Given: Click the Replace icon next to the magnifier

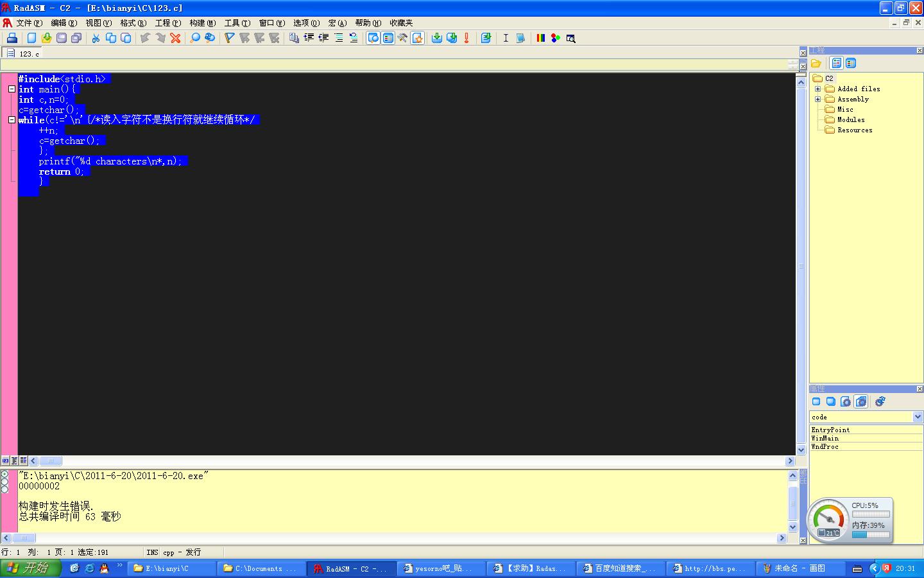Looking at the screenshot, I should (x=210, y=38).
